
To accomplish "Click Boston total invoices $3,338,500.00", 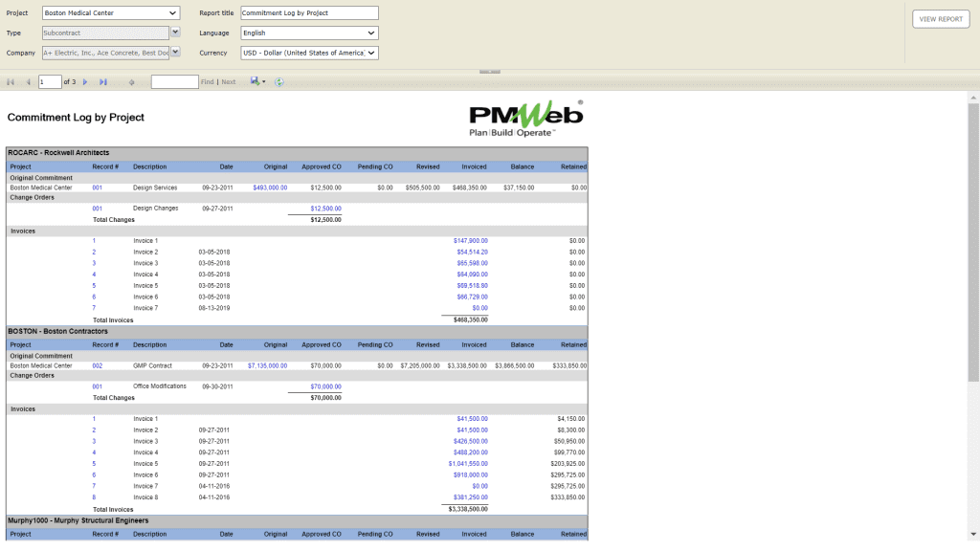I will 467,509.
